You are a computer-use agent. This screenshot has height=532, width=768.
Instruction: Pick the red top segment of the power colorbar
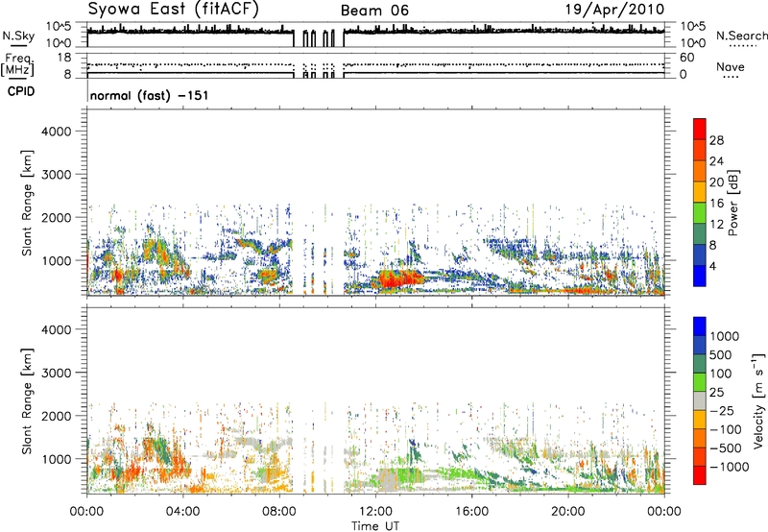point(700,129)
